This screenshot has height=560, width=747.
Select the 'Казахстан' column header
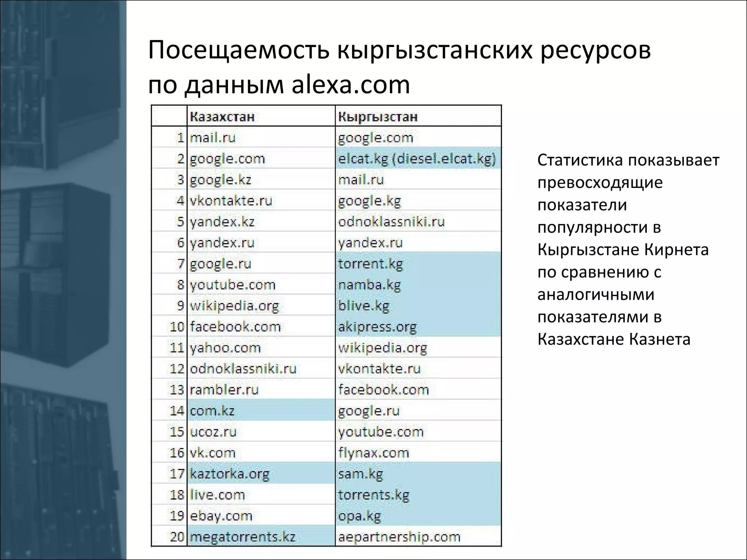pyautogui.click(x=261, y=116)
